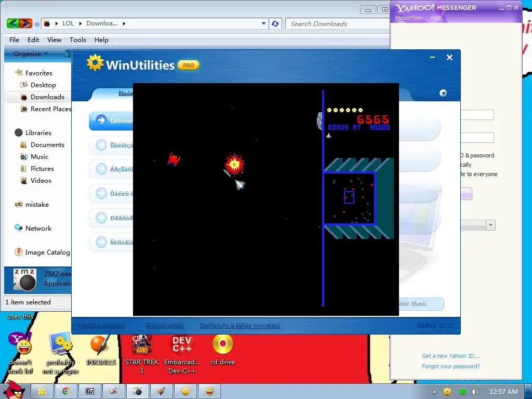Click the volume icon in the system tray
Viewport: 532px width, 399px height.
475,392
